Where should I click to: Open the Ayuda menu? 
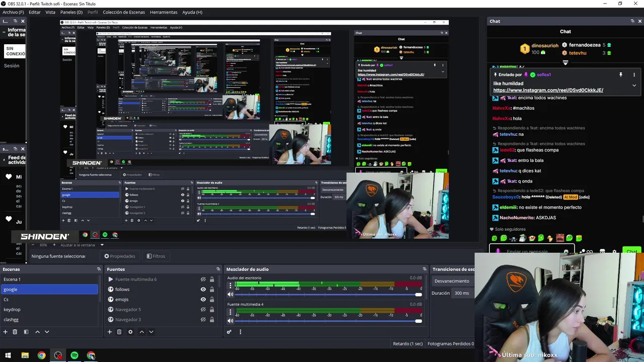(192, 12)
